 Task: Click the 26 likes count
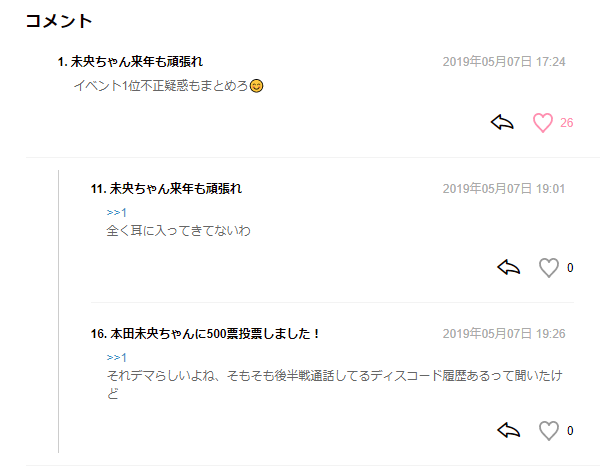click(567, 123)
